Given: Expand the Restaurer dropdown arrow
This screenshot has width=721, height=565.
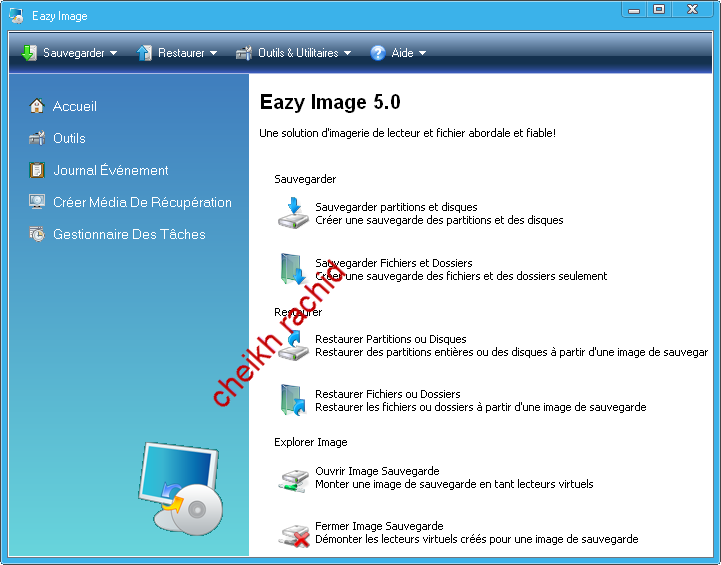Looking at the screenshot, I should 213,53.
